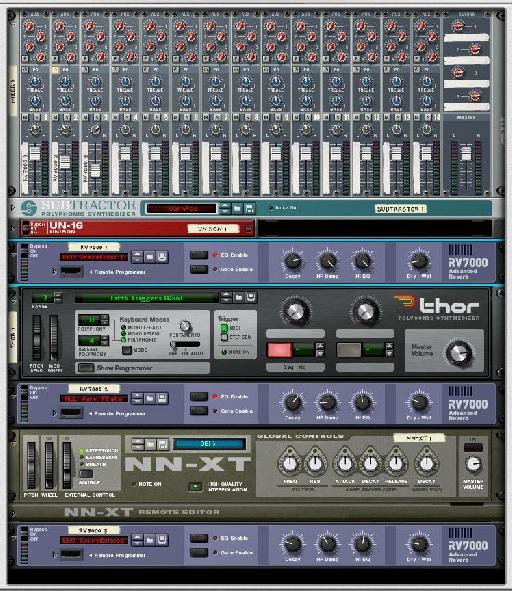Image resolution: width=512 pixels, height=591 pixels.
Task: Open NN-XT sample patch browser folder
Action: coord(150,444)
